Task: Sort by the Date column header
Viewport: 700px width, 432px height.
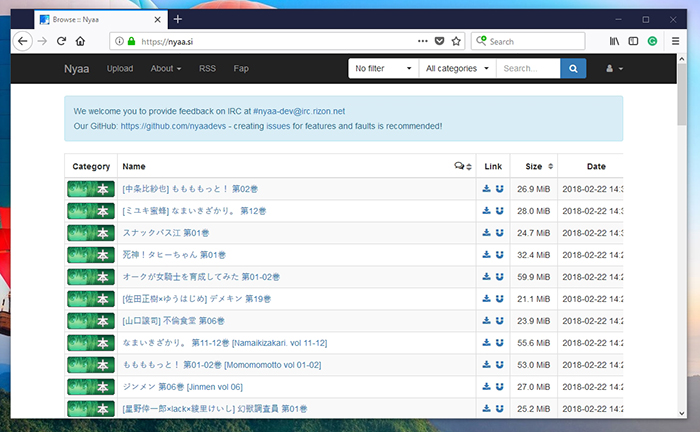Action: (x=596, y=166)
